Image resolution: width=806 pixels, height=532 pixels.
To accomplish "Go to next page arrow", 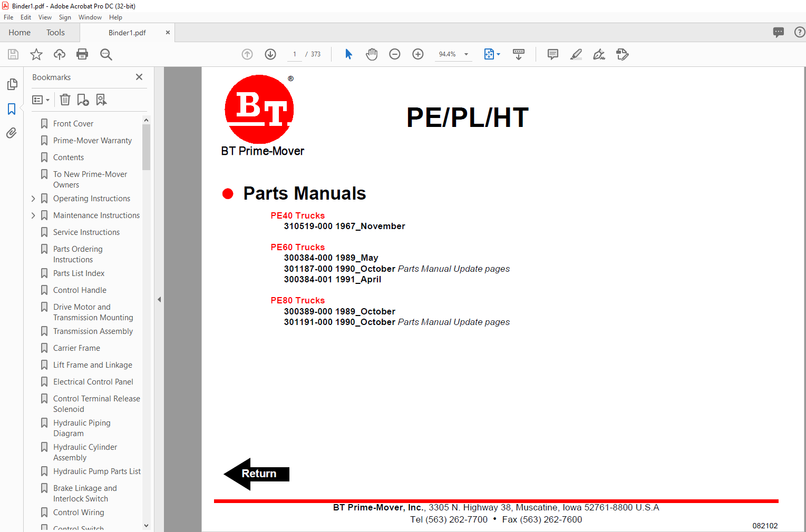I will pos(270,54).
